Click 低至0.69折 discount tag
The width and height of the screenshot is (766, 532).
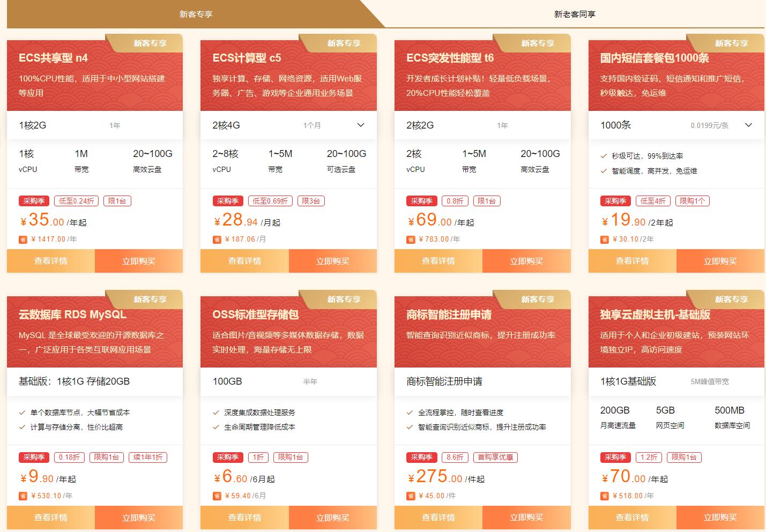point(270,201)
